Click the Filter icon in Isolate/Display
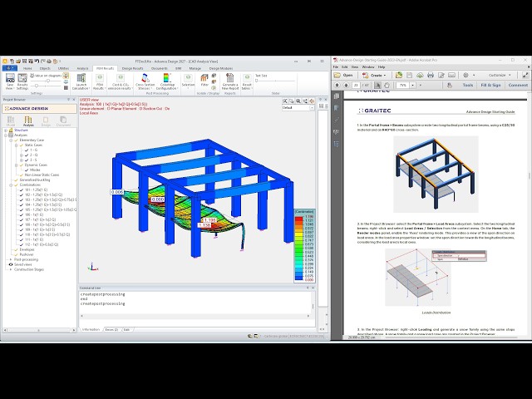This screenshot has height=399, width=532. (204, 81)
